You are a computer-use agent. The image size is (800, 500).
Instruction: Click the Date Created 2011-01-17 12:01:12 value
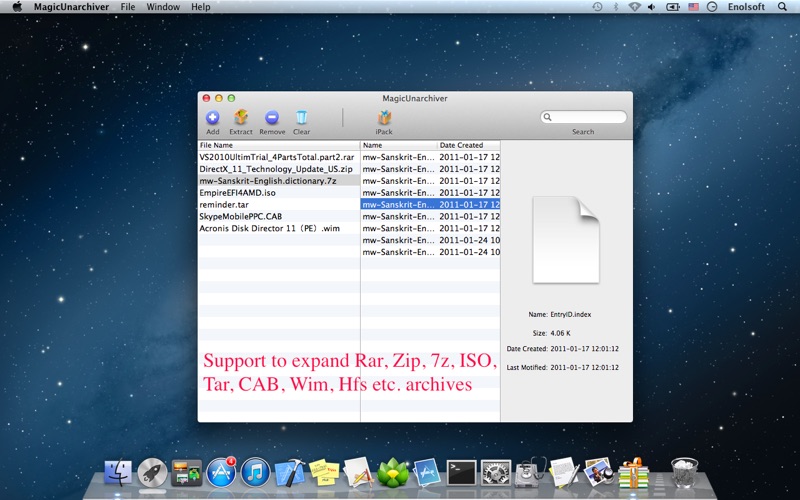(584, 349)
